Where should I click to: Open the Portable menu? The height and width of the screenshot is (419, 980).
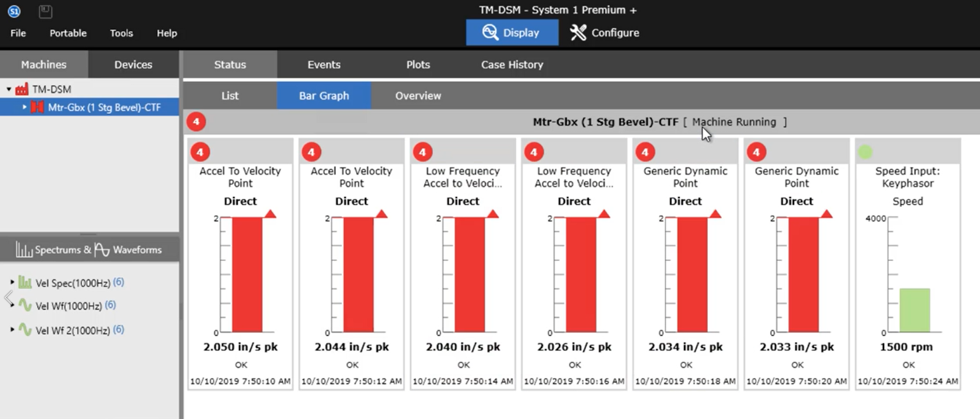coord(68,33)
